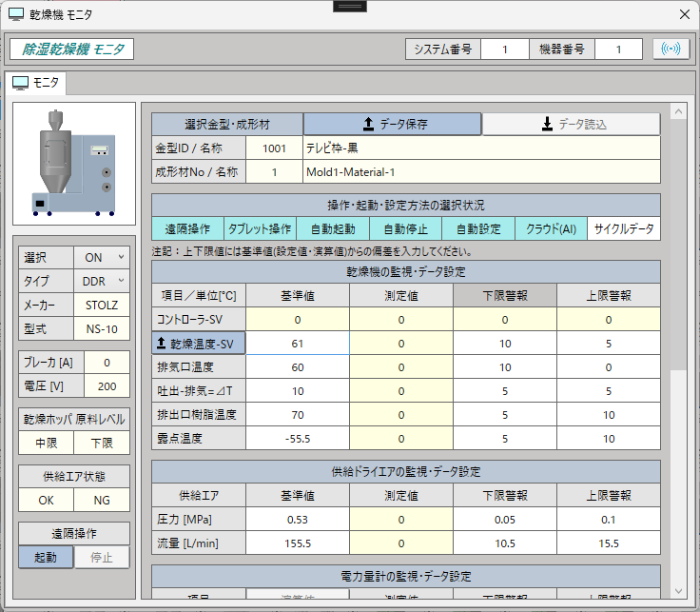Toggle 自動設定 option
The height and width of the screenshot is (612, 700).
click(478, 229)
